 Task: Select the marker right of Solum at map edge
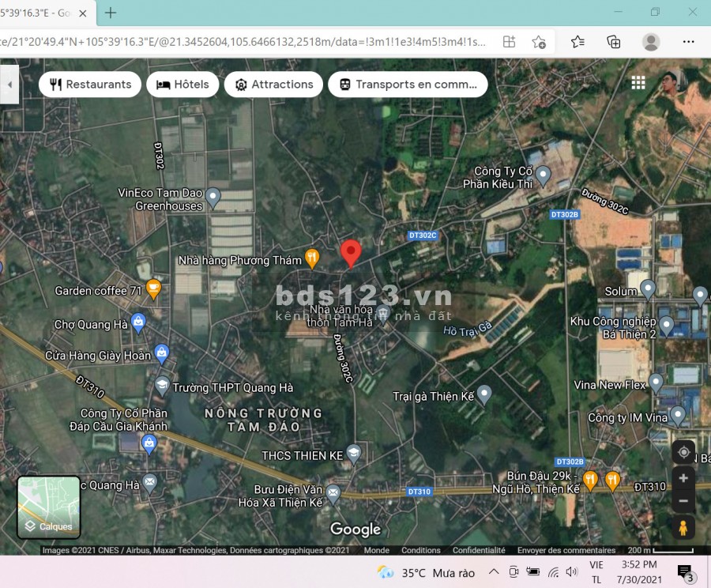(x=701, y=296)
